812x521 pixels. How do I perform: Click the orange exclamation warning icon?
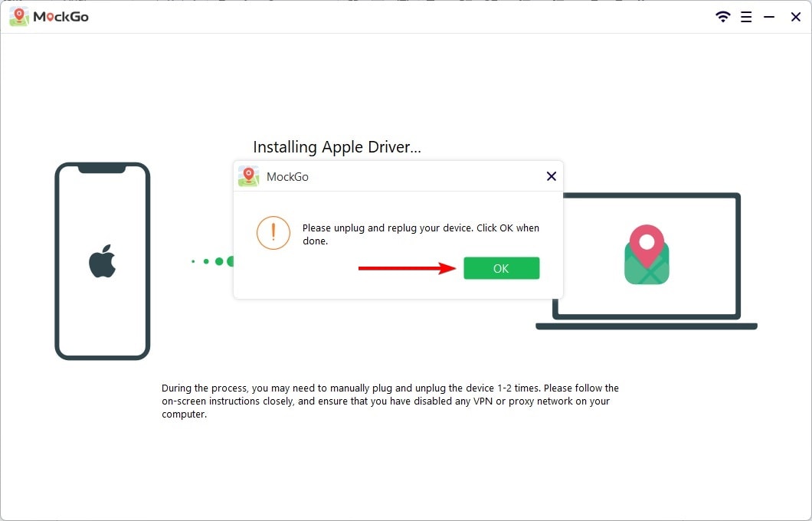click(x=273, y=233)
